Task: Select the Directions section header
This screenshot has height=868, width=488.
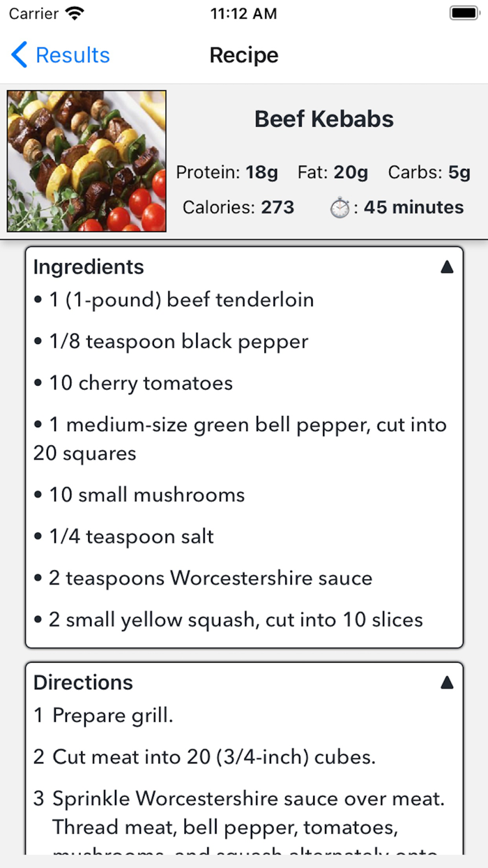Action: point(82,682)
